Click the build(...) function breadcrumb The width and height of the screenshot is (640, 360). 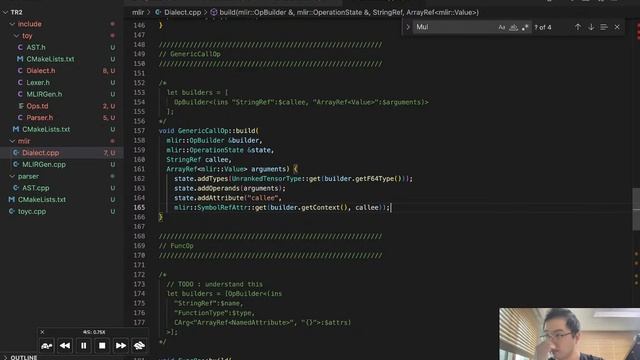point(349,12)
